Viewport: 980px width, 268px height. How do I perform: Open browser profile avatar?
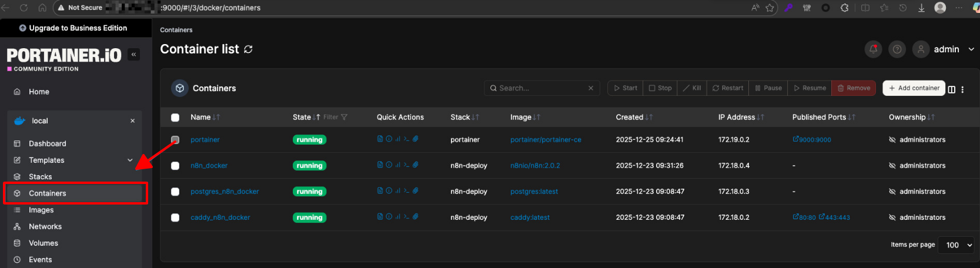click(x=940, y=8)
